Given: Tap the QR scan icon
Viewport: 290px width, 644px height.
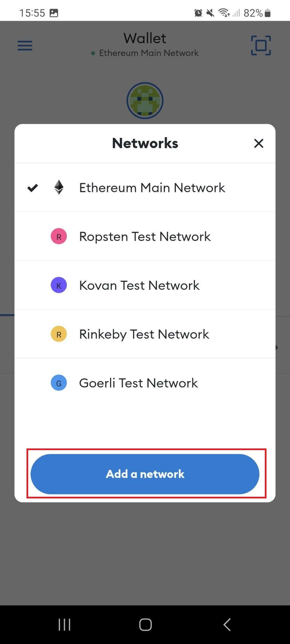Looking at the screenshot, I should tap(261, 45).
